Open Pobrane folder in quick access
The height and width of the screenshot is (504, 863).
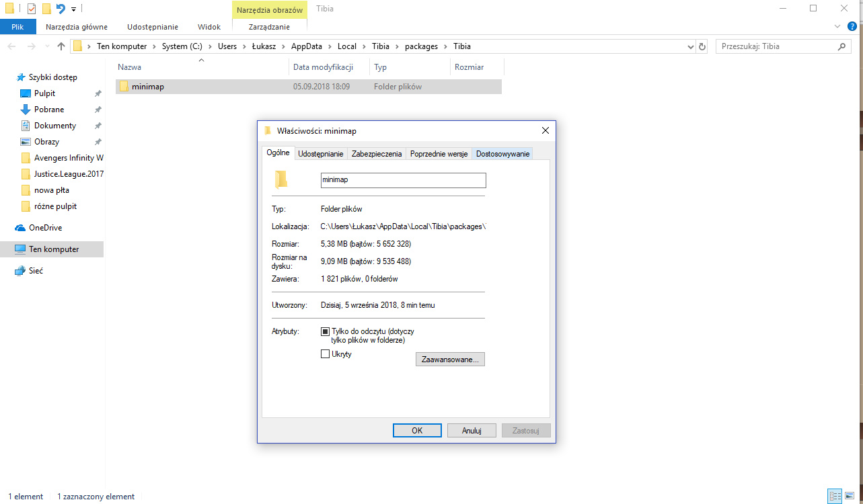[x=49, y=110]
